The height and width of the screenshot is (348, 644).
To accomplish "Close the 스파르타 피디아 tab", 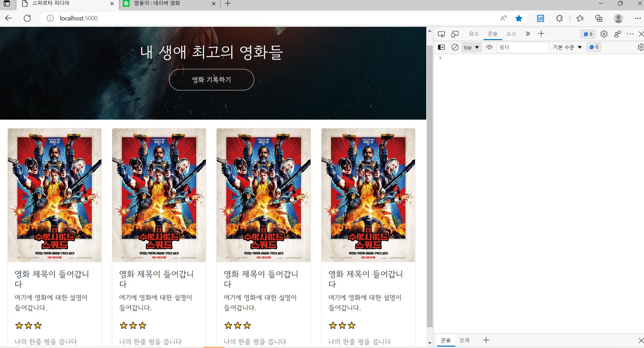I will 112,4.
